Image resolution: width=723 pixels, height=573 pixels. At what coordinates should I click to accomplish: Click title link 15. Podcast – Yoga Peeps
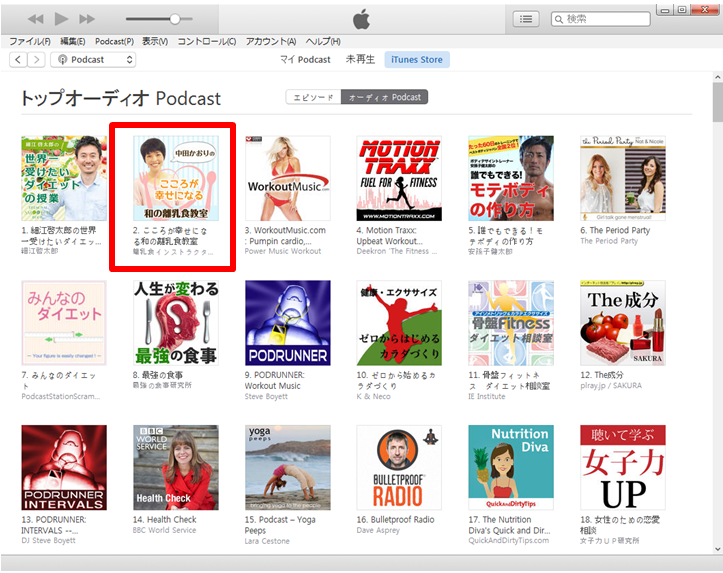[280, 525]
